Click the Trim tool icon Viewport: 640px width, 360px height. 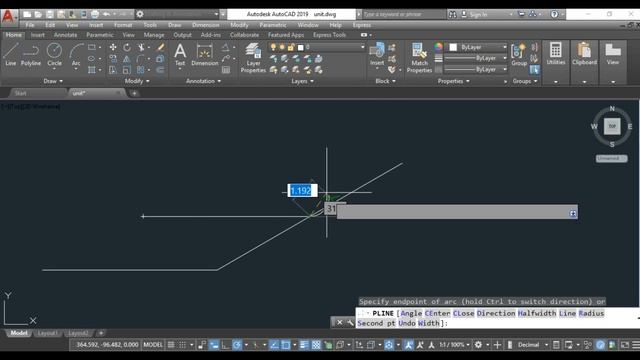click(x=141, y=47)
